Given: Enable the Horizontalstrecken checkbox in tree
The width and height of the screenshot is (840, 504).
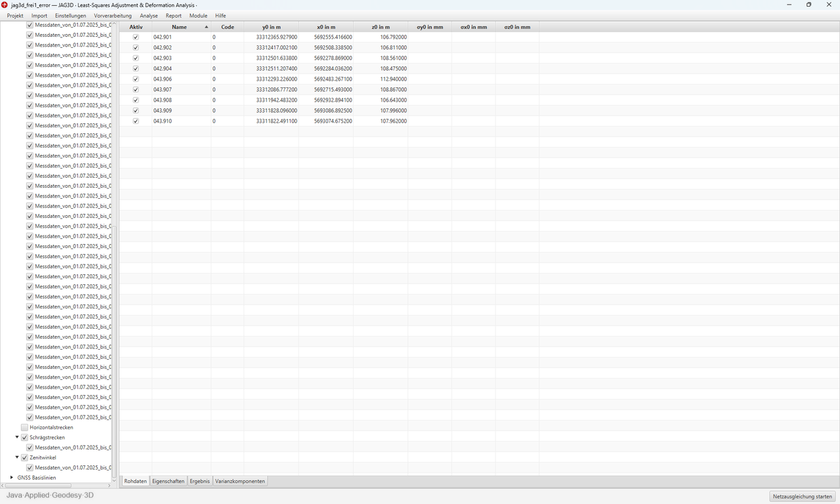Looking at the screenshot, I should 25,427.
